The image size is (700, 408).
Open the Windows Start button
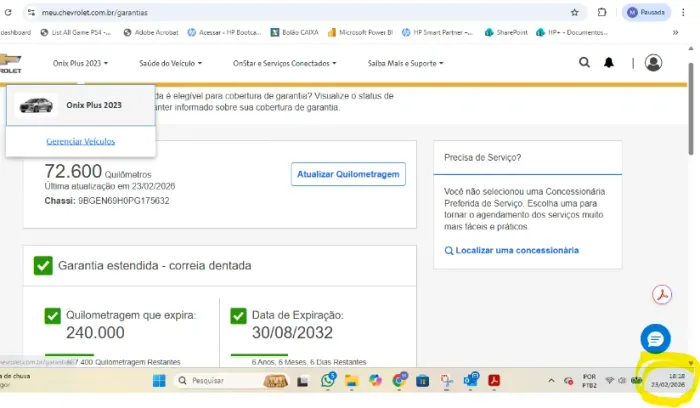[x=159, y=381]
